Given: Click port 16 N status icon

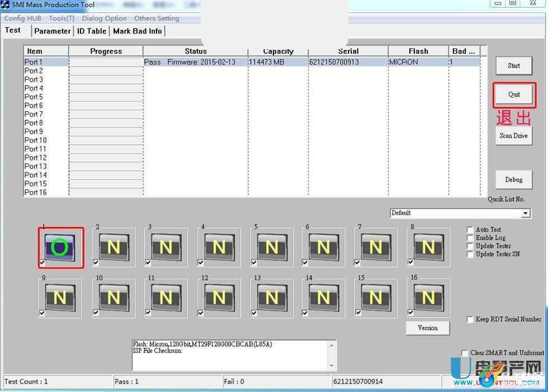Looking at the screenshot, I should (x=429, y=298).
